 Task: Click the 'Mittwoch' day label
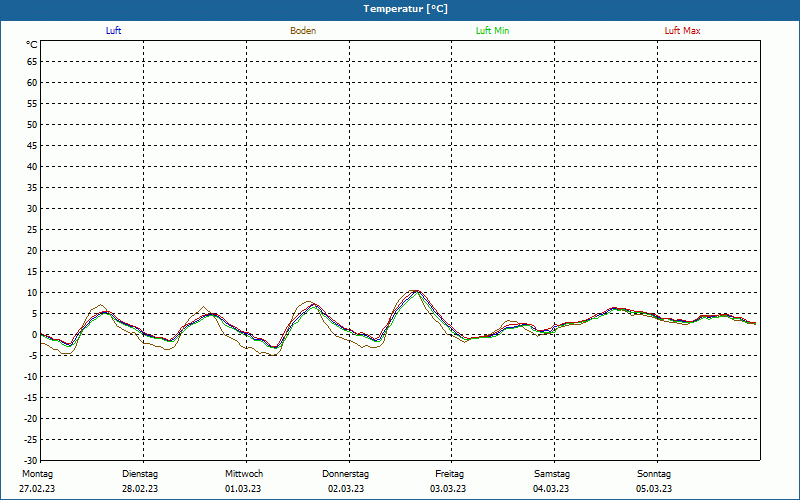click(244, 474)
